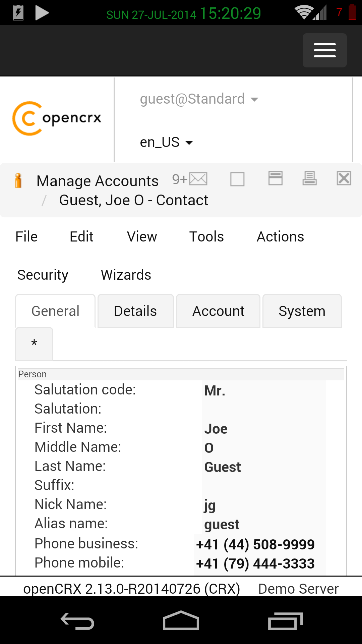362x644 pixels.
Task: Click the boxed X icon
Action: [344, 178]
